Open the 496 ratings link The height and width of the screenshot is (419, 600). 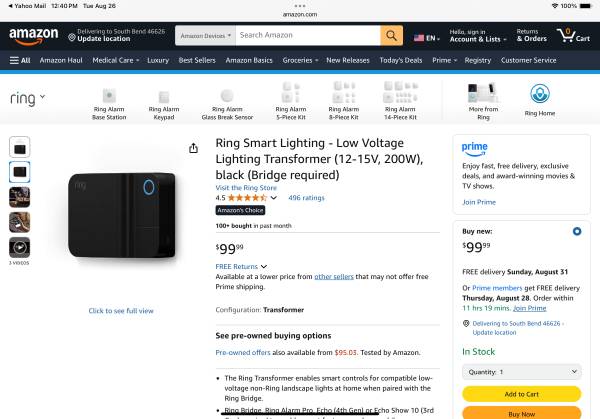[x=306, y=198]
